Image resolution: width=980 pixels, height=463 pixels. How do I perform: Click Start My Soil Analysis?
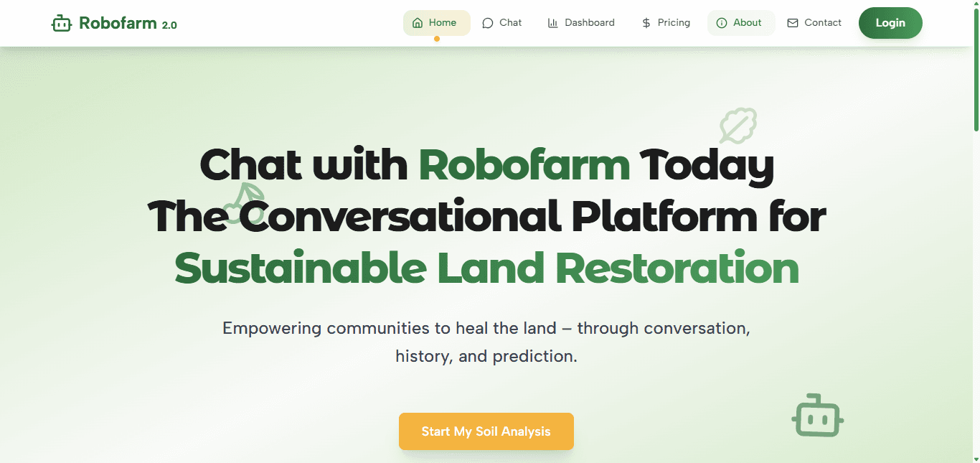tap(486, 431)
